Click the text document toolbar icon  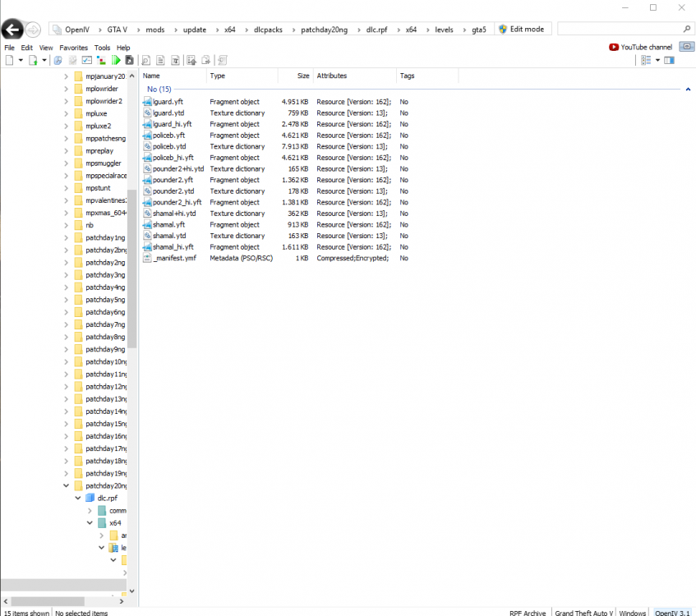[176, 60]
